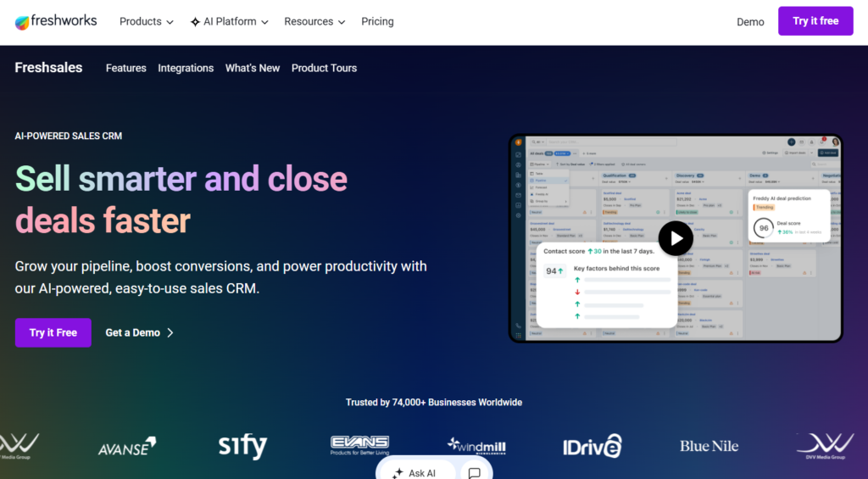
Task: Click the Freshsales product title
Action: click(48, 68)
